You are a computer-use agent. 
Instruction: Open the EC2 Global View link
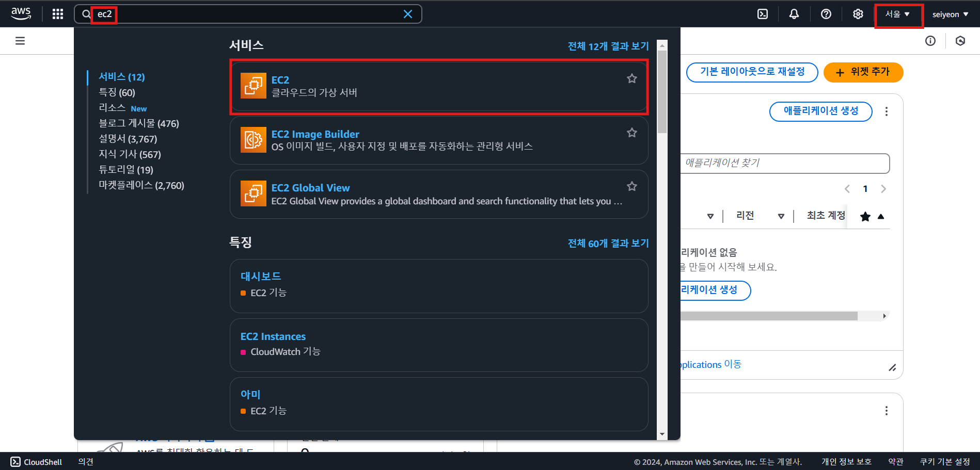pyautogui.click(x=311, y=188)
